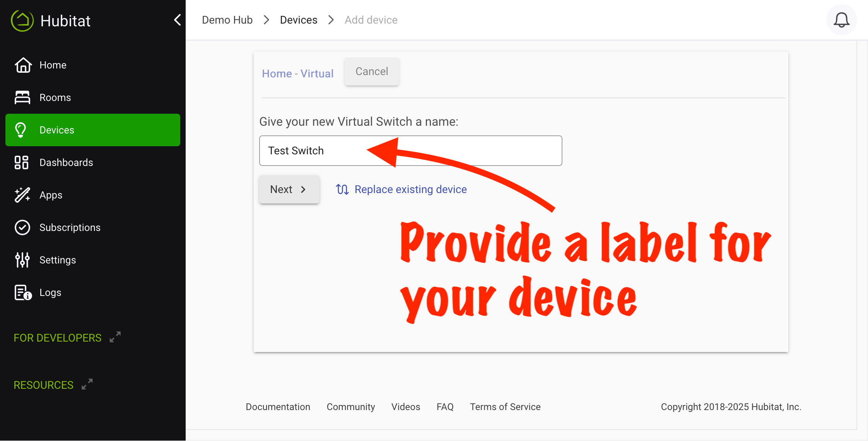
Task: Focus the Virtual Switch name field
Action: [x=410, y=150]
